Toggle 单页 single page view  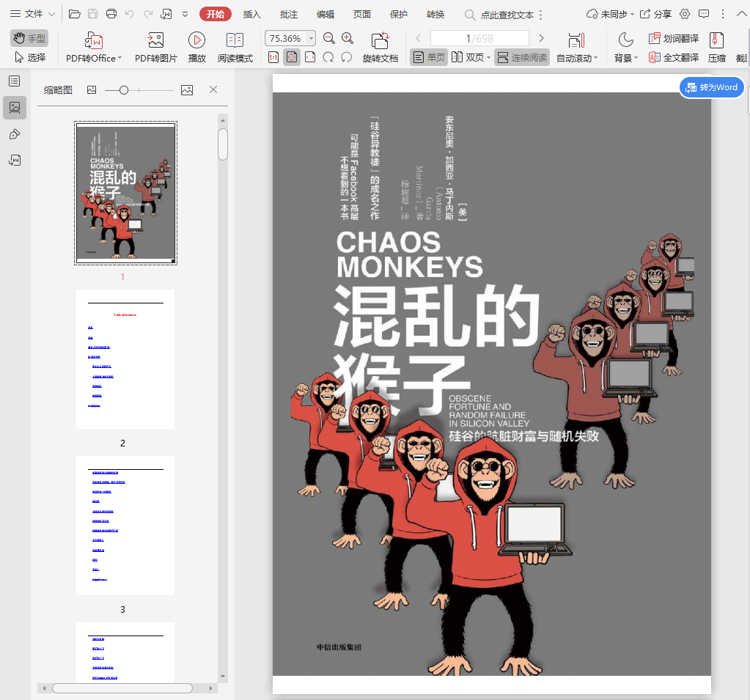click(x=429, y=57)
